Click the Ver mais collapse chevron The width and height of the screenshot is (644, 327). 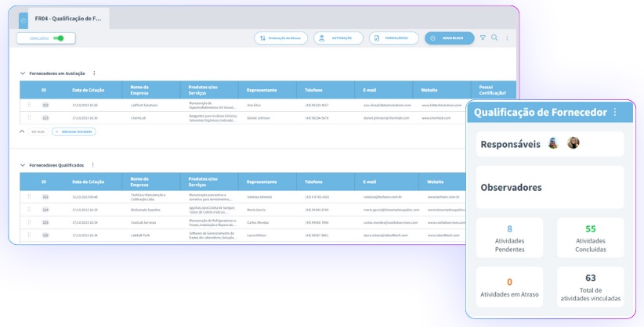tap(22, 131)
